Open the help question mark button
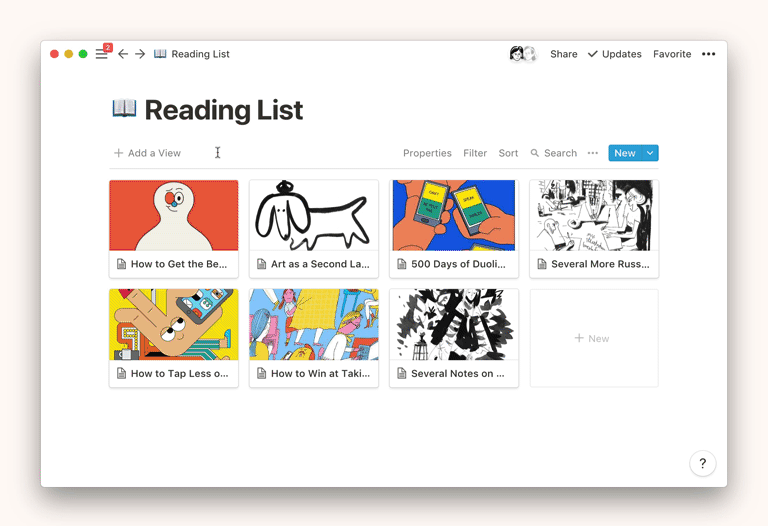The image size is (768, 526). tap(702, 463)
